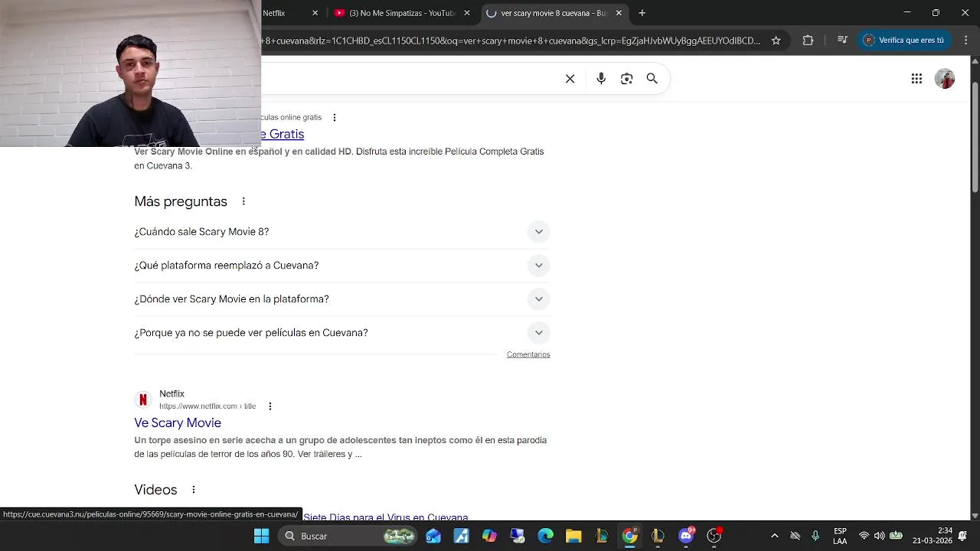Close the No Me Simpatizas YouTube tab
The height and width of the screenshot is (551, 980).
pos(466,13)
